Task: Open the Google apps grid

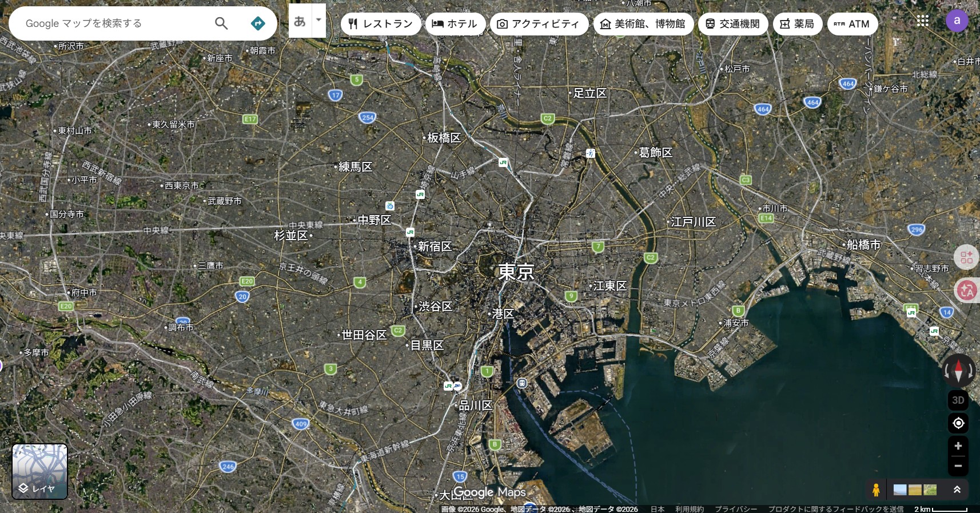Action: click(922, 21)
